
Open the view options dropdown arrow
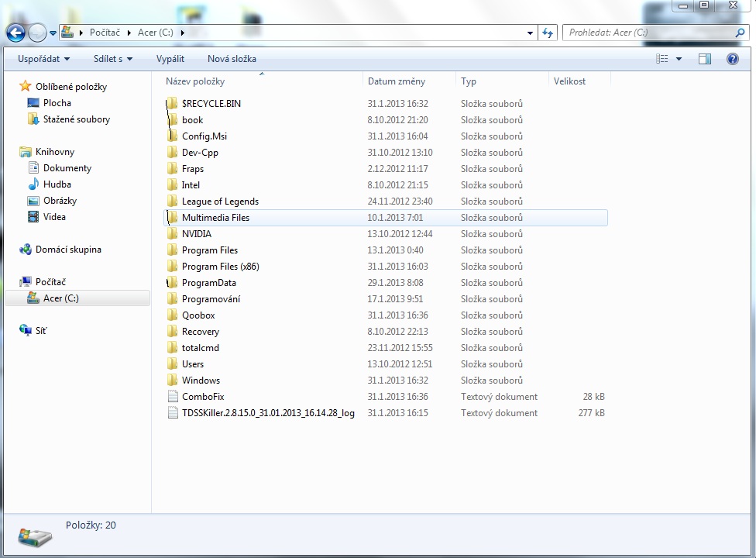click(679, 59)
